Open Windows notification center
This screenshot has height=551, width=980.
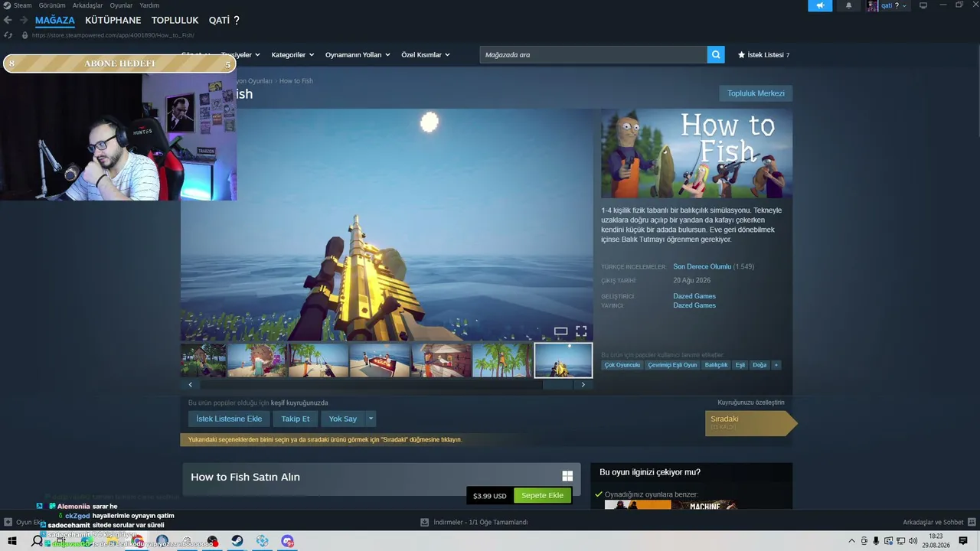963,541
